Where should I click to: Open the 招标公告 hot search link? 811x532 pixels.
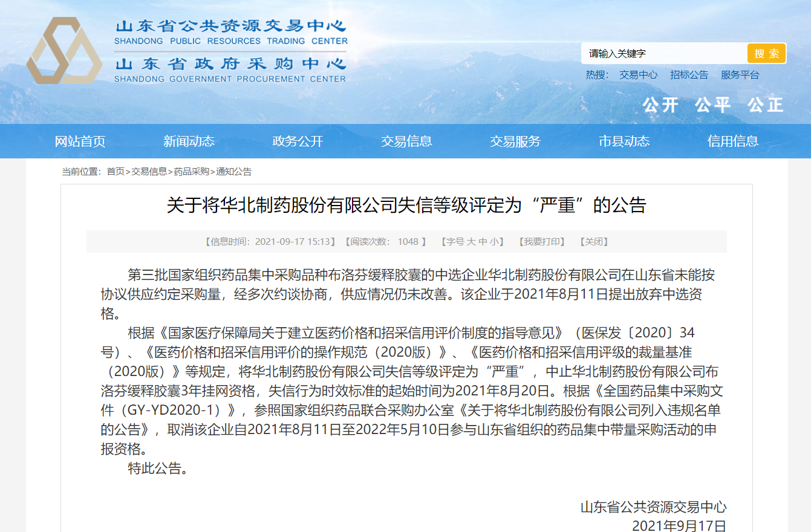click(x=689, y=74)
